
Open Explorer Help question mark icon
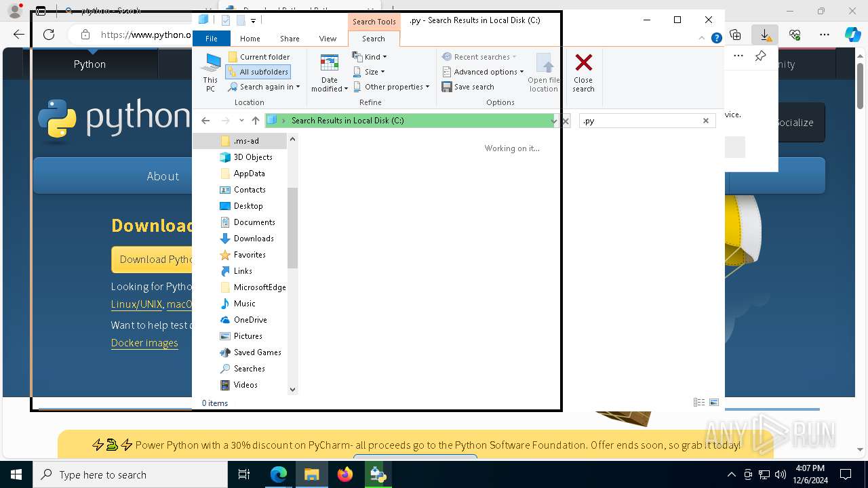[x=717, y=39]
